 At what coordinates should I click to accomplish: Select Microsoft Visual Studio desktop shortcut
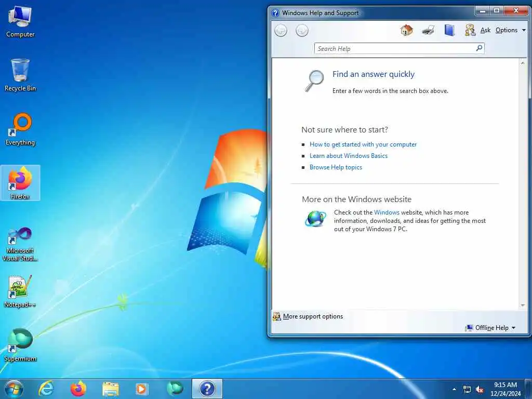(20, 244)
